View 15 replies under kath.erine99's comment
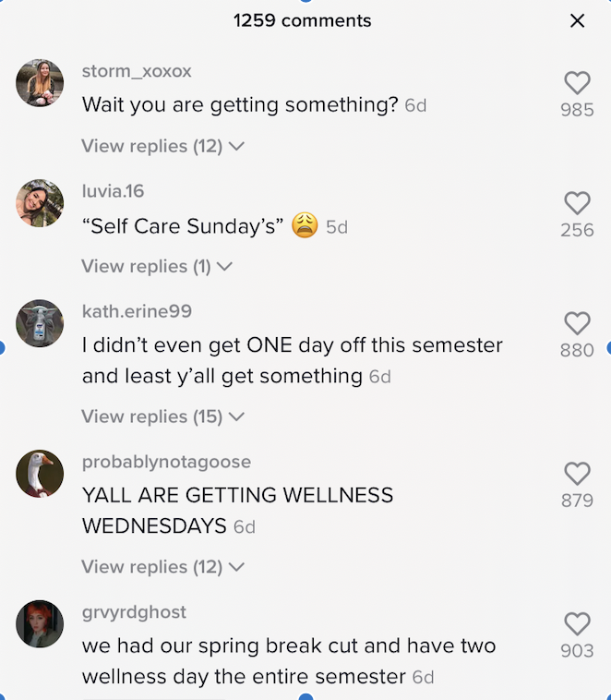The height and width of the screenshot is (700, 611). 162,416
